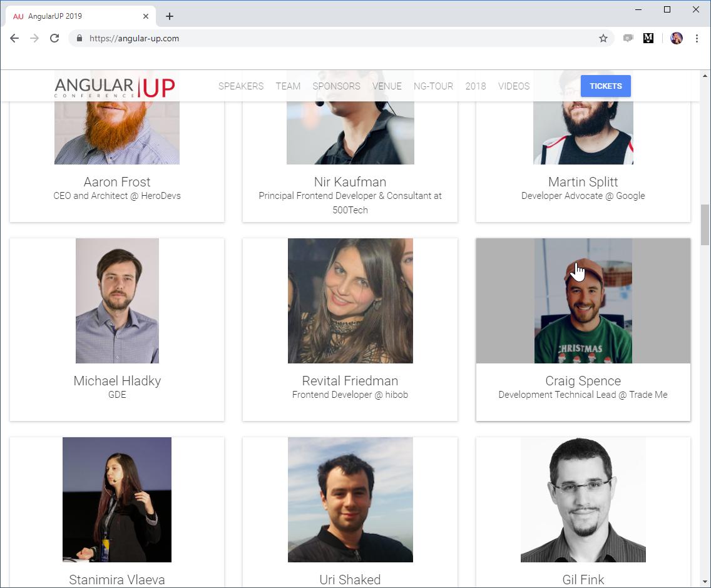
Task: Click the name Aaron Frost
Action: [x=117, y=182]
